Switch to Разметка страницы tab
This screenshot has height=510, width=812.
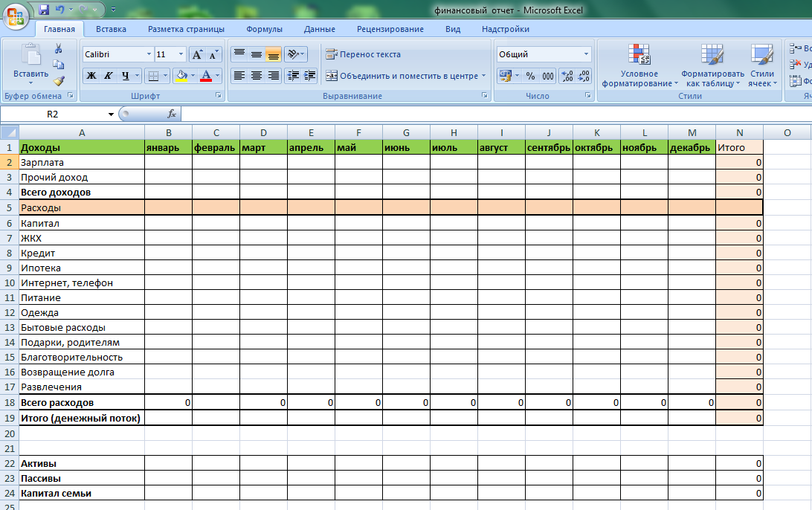(x=187, y=29)
